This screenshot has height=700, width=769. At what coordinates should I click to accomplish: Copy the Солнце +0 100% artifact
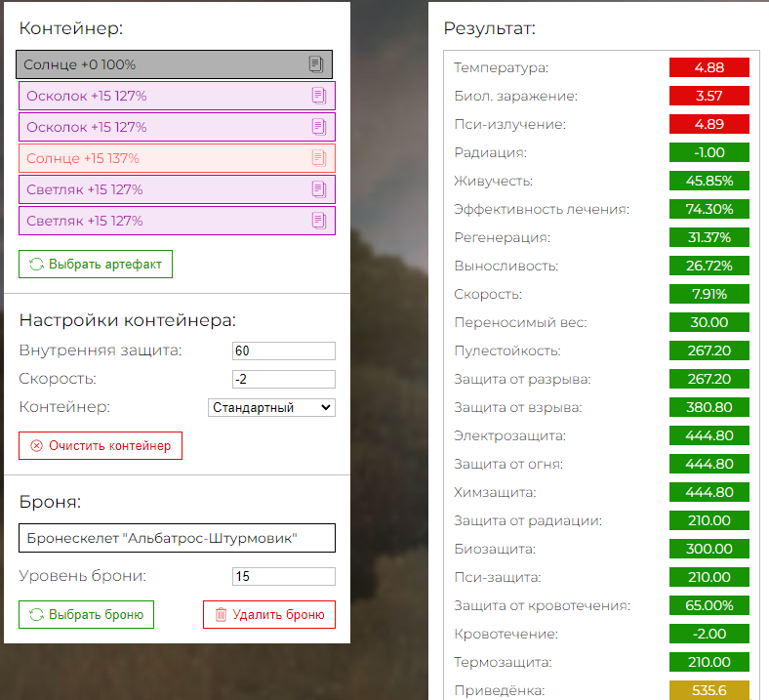point(316,64)
